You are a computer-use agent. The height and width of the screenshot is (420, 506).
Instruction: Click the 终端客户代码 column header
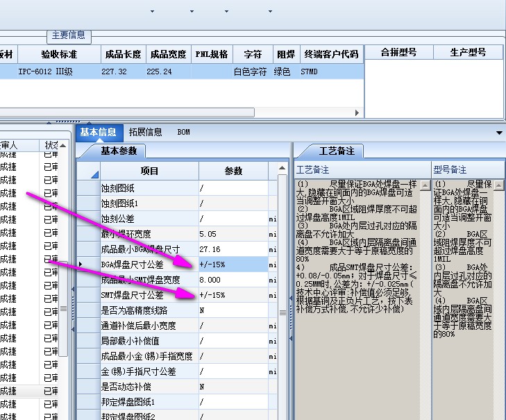pos(331,54)
